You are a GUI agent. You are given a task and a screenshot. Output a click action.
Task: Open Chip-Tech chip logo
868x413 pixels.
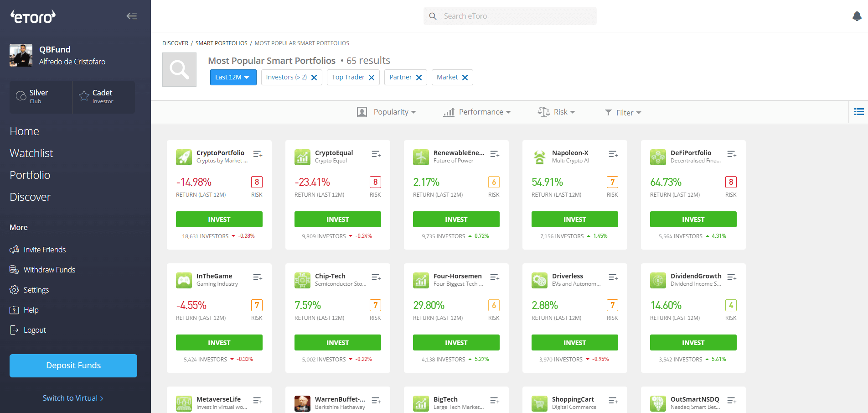point(302,280)
